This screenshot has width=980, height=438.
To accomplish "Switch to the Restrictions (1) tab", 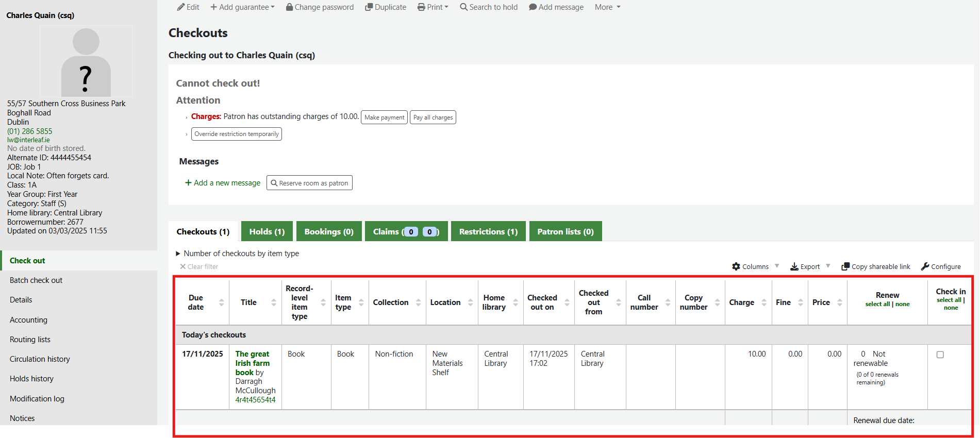I will tap(488, 232).
